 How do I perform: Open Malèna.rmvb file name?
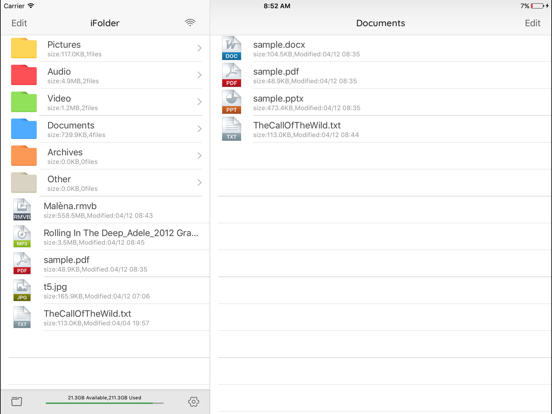pyautogui.click(x=70, y=206)
